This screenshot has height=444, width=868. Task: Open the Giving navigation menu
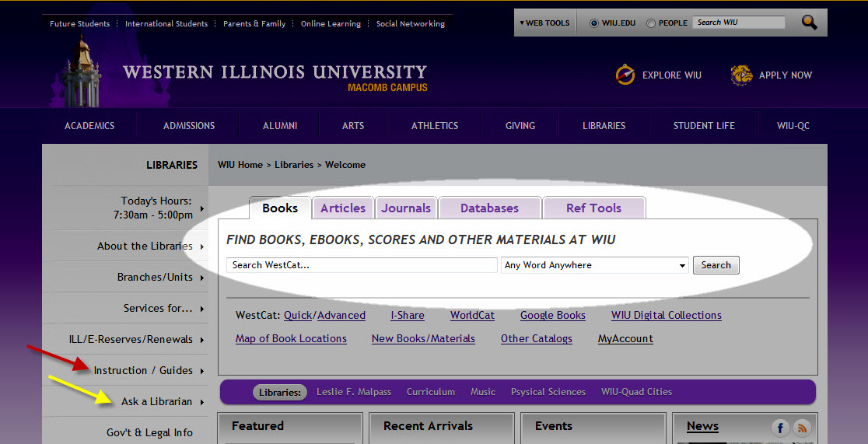tap(520, 126)
